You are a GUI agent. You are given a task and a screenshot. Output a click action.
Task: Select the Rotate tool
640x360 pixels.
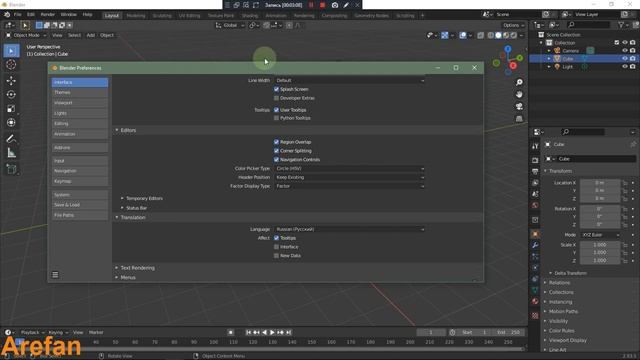click(11, 95)
